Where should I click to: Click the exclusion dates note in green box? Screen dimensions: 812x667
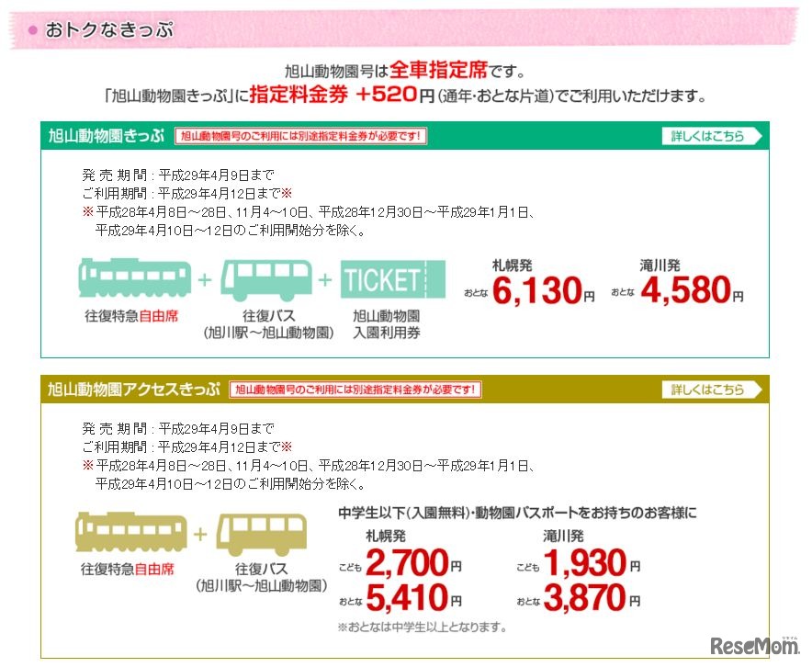pos(309,221)
